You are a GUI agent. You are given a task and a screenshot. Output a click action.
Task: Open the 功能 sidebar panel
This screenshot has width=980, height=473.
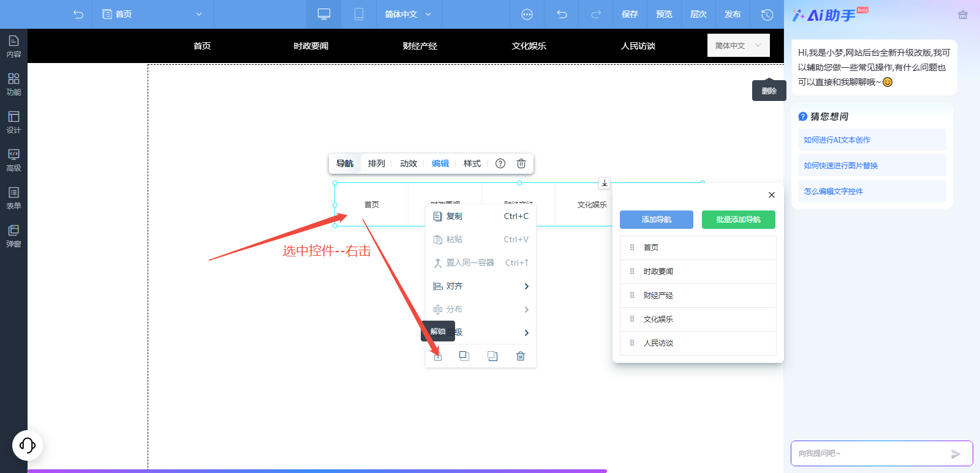[x=13, y=84]
